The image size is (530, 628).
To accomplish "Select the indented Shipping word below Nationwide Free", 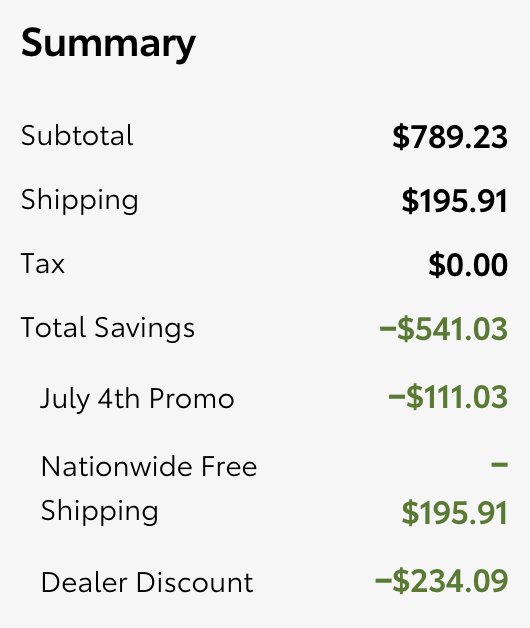I will 99,511.
